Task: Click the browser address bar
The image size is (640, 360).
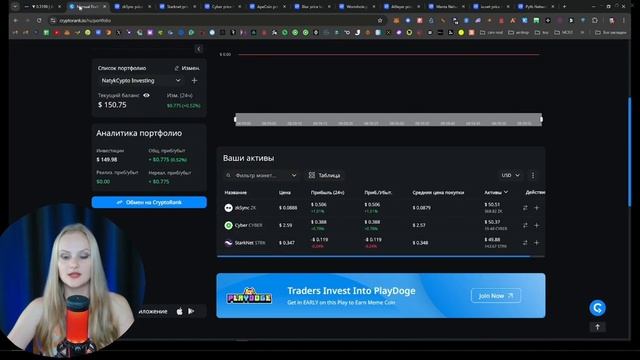Action: click(x=216, y=20)
